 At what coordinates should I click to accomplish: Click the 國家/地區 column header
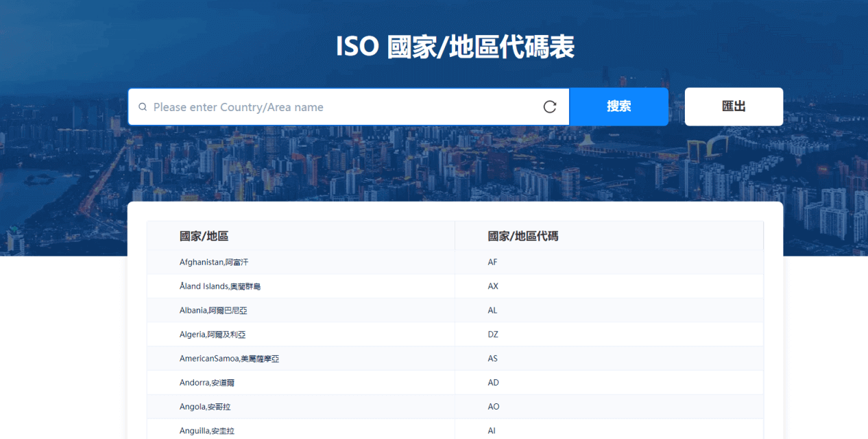click(204, 236)
